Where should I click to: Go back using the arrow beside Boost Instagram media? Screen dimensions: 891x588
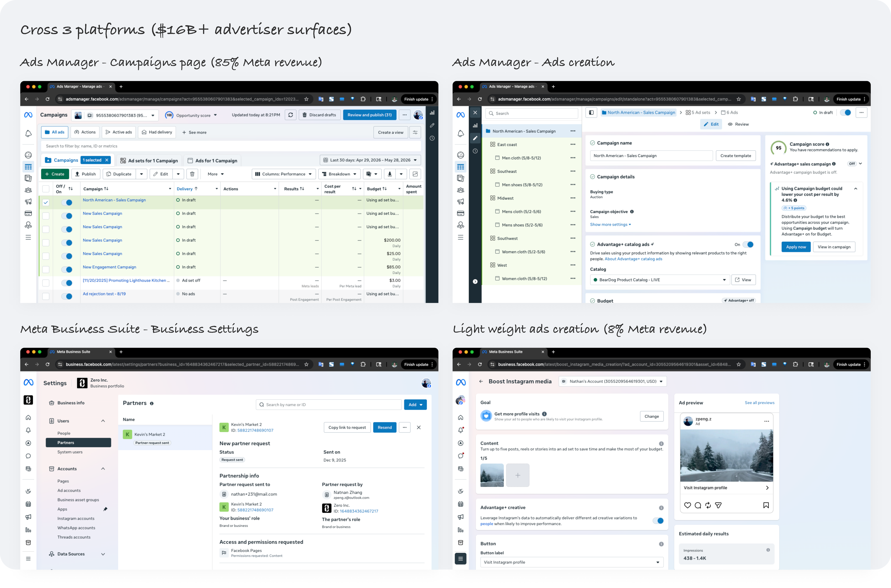pyautogui.click(x=481, y=381)
